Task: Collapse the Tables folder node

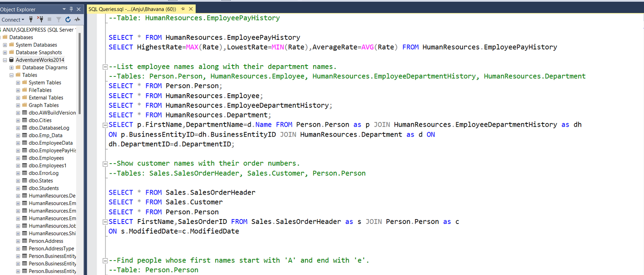Action: tap(11, 75)
